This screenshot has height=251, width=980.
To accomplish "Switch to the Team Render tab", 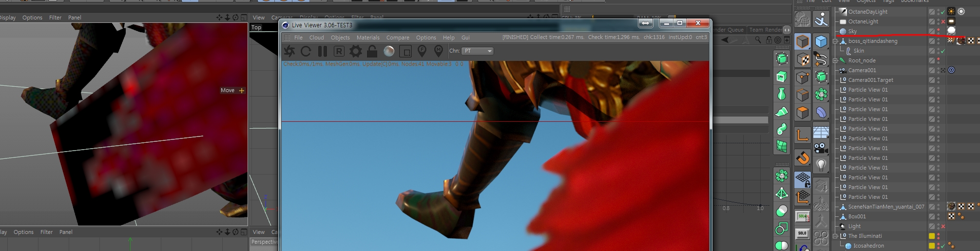I will 766,30.
